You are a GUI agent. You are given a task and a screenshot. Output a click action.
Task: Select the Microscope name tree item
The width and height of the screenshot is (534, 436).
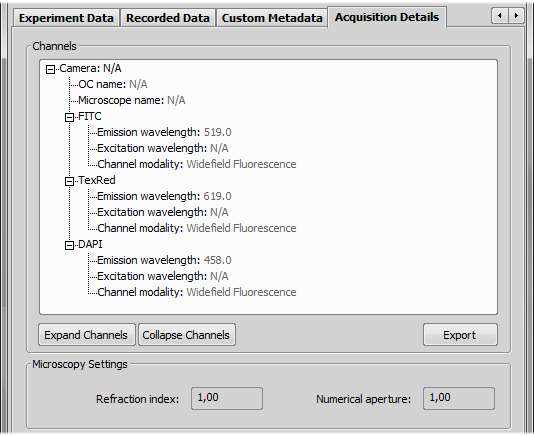(x=131, y=100)
